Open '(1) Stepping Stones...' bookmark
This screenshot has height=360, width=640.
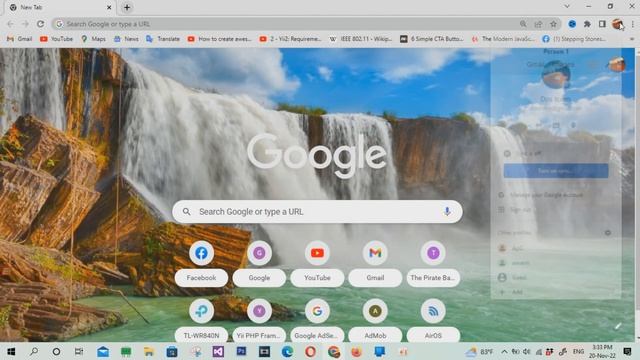574,39
